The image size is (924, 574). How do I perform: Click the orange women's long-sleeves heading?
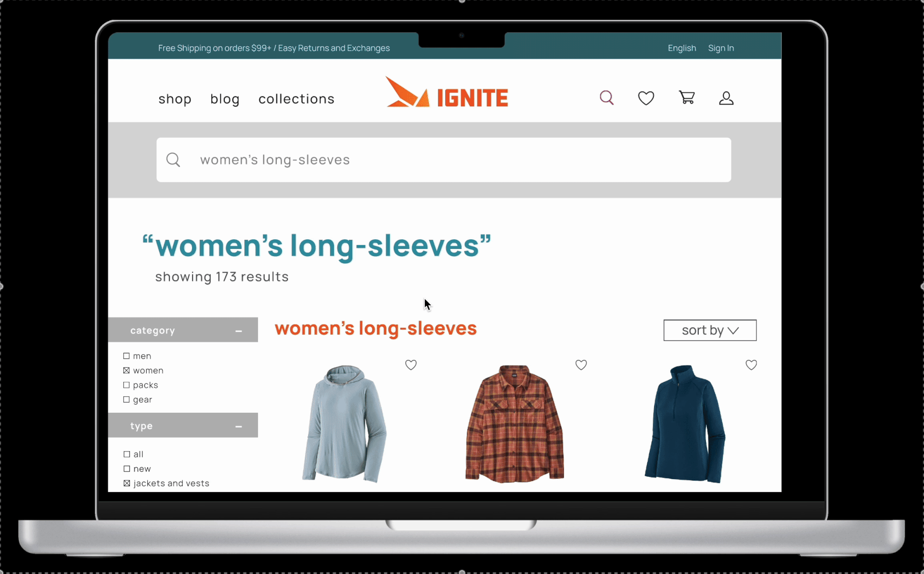375,329
